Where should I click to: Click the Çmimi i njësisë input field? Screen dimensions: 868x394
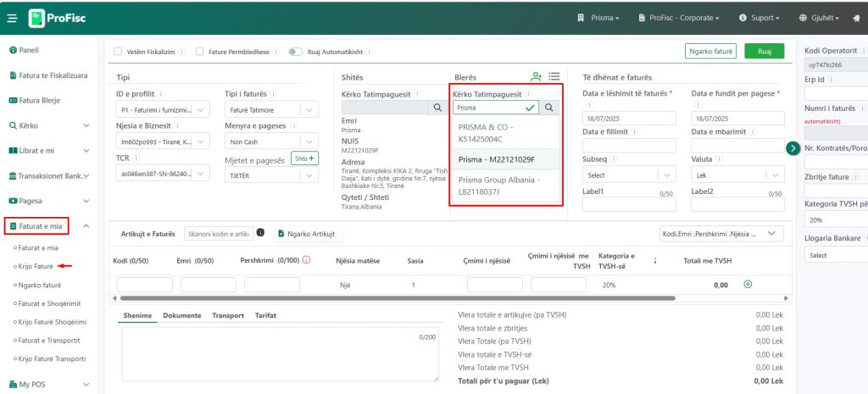point(494,285)
